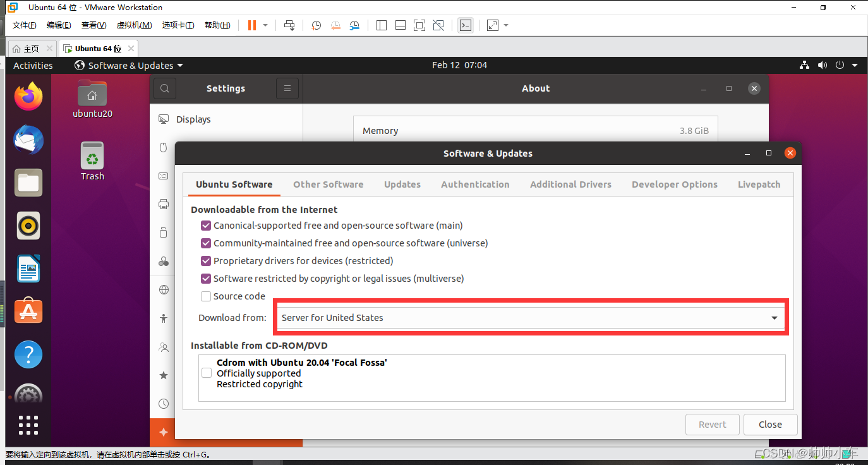
Task: Select Displays in the Settings sidebar
Action: (x=226, y=119)
